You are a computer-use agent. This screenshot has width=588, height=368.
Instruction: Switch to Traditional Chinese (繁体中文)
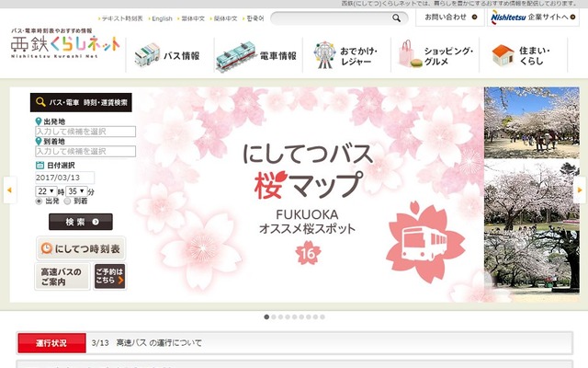tap(193, 18)
